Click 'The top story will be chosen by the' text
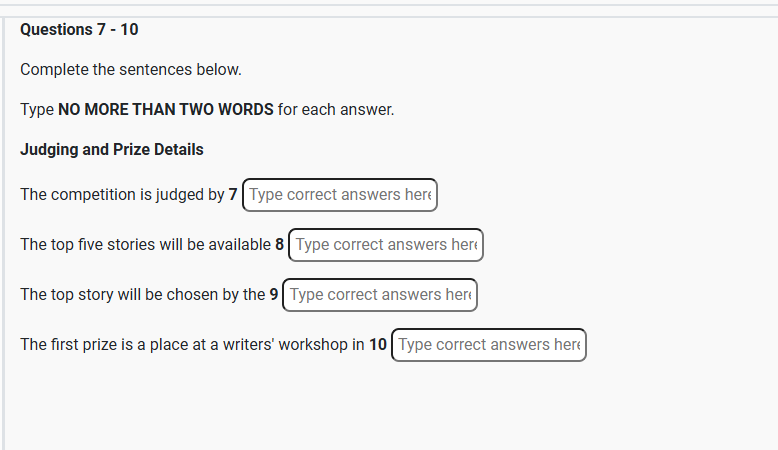778x450 pixels. click(142, 295)
